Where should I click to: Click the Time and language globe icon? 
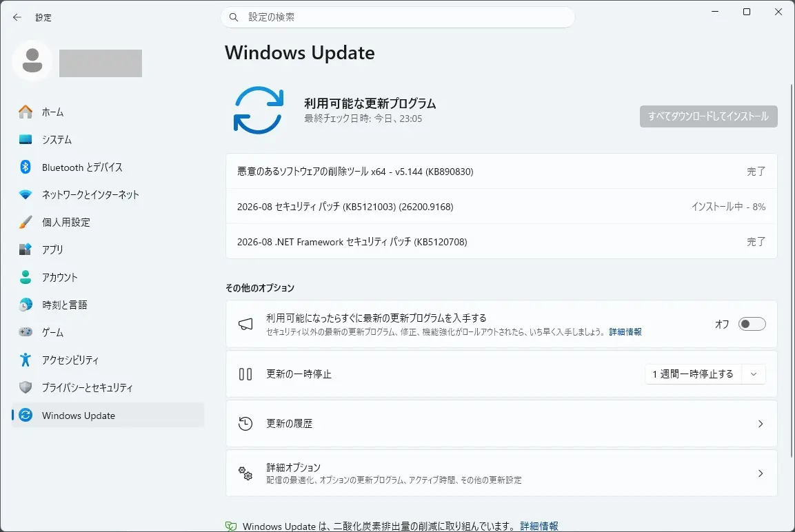coord(26,305)
